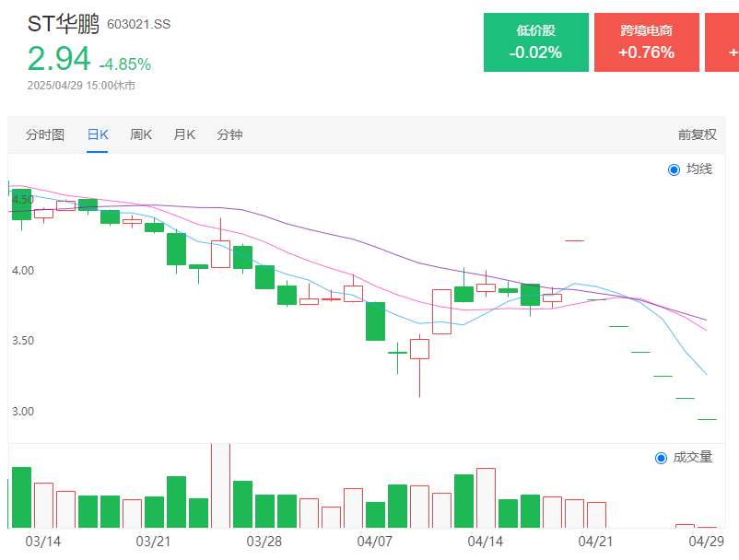The width and height of the screenshot is (739, 560).
Task: Open the 周K weekly chart tab
Action: tap(141, 134)
